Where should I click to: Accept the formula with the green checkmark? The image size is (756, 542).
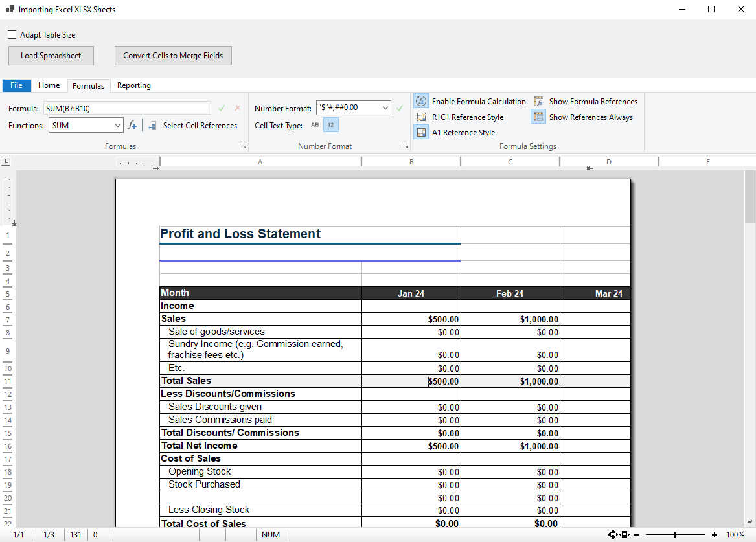[222, 108]
